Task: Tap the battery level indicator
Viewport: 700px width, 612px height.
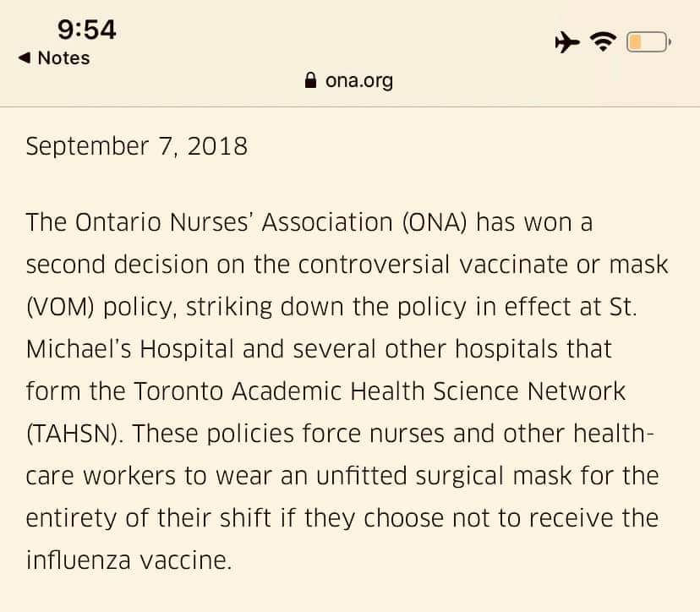Action: (648, 42)
